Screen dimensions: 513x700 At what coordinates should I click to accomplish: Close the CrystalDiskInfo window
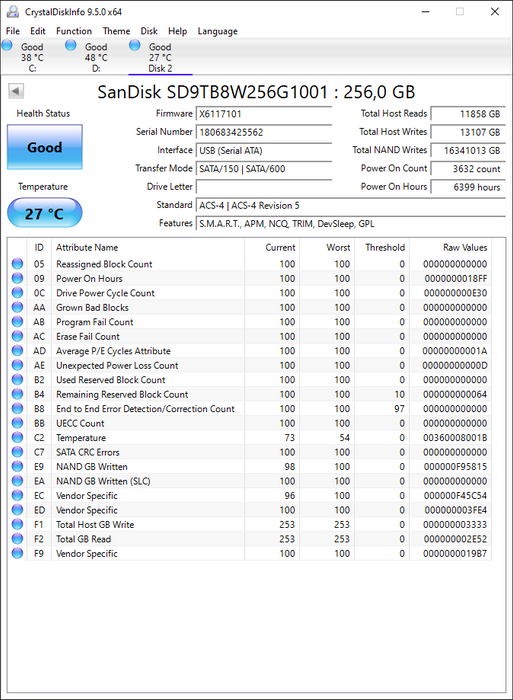495,12
